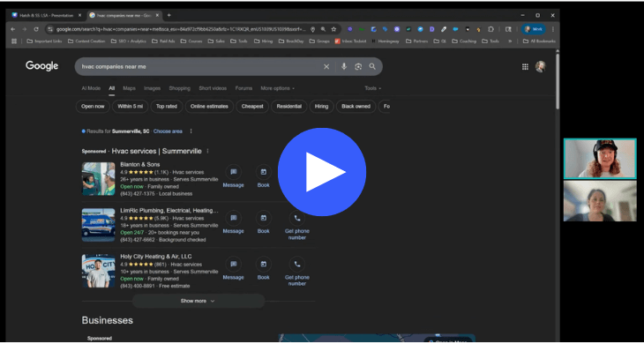
Task: Click the Google logo
Action: point(41,66)
